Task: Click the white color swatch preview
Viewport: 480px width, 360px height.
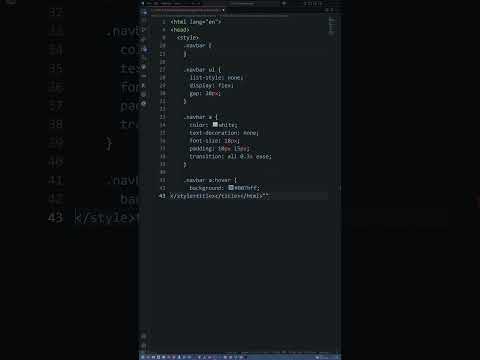Action: pos(215,124)
